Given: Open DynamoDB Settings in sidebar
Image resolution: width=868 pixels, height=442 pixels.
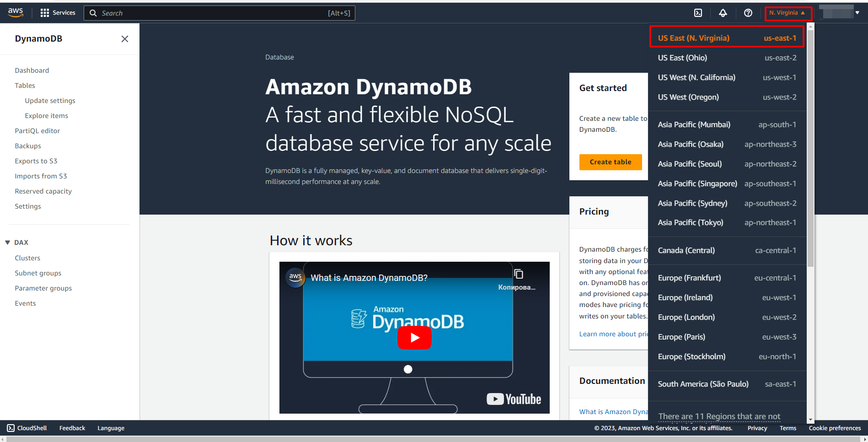Looking at the screenshot, I should pyautogui.click(x=28, y=206).
